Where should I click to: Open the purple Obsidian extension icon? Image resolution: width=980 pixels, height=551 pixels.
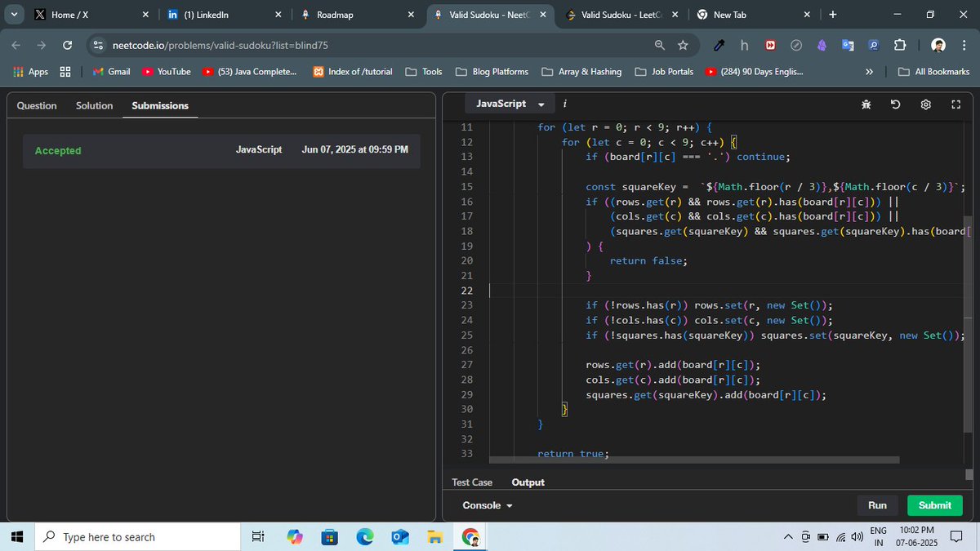[822, 46]
